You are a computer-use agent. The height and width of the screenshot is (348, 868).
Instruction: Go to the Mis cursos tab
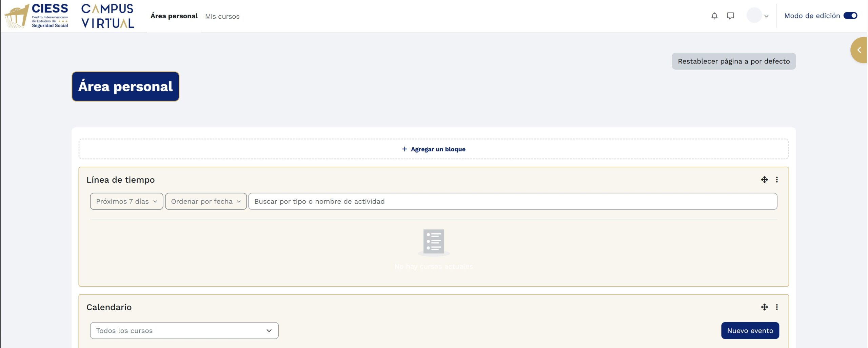tap(222, 16)
